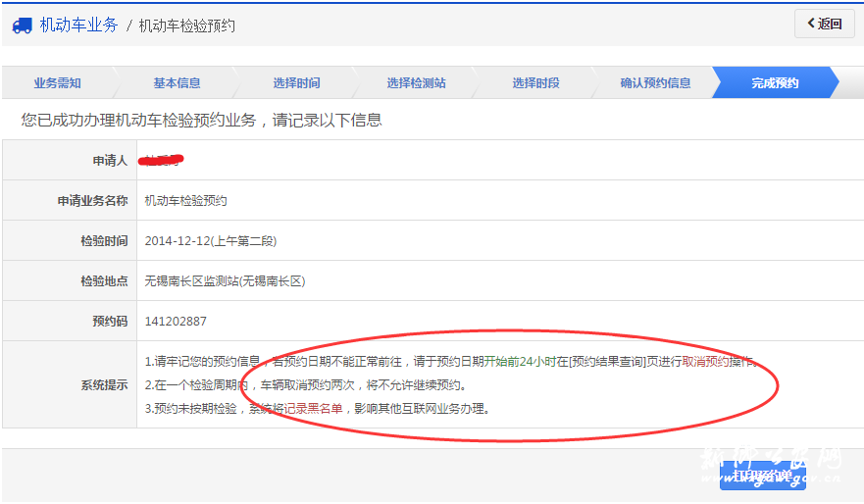
Task: Click the back chevron icon in 返回
Action: (x=811, y=24)
